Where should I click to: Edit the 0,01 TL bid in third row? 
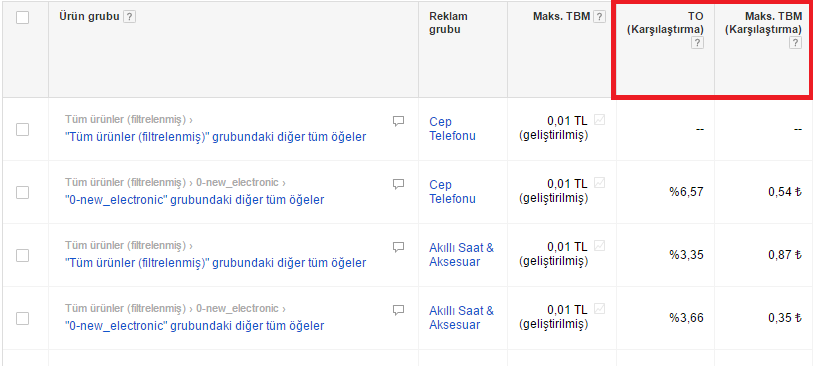(567, 247)
